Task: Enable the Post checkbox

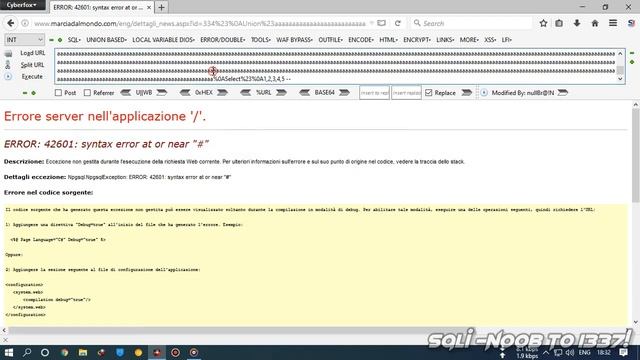Action: tap(58, 93)
